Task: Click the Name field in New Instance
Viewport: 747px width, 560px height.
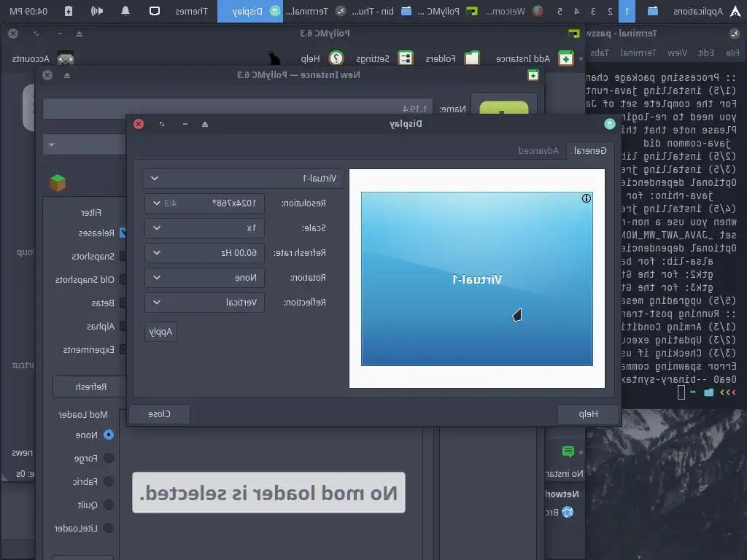Action: point(237,109)
